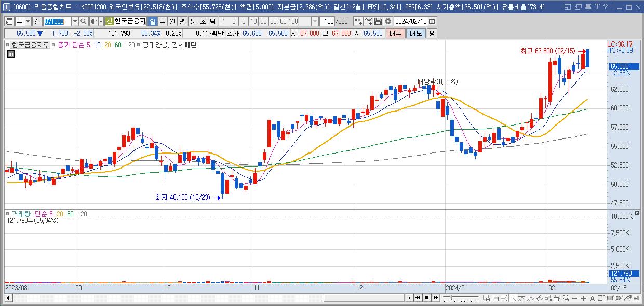Toggle the 평 button next to 매도
The height and width of the screenshot is (306, 644).
pos(432,33)
